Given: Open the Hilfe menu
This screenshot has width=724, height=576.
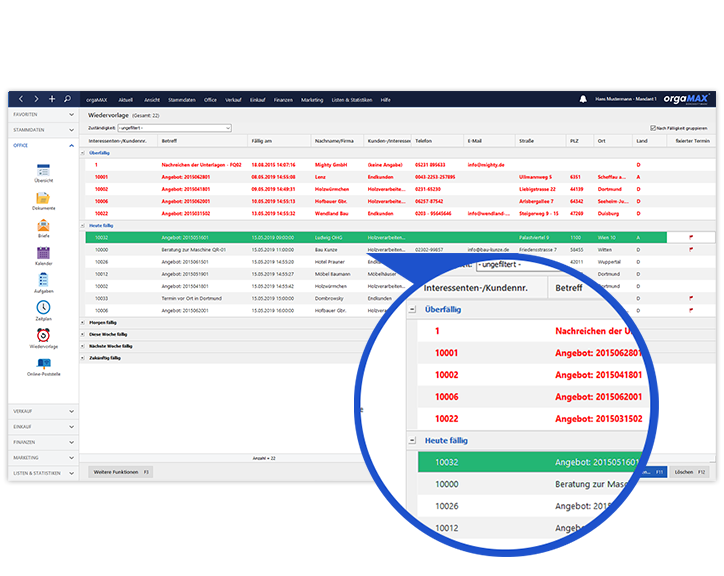Looking at the screenshot, I should point(386,100).
